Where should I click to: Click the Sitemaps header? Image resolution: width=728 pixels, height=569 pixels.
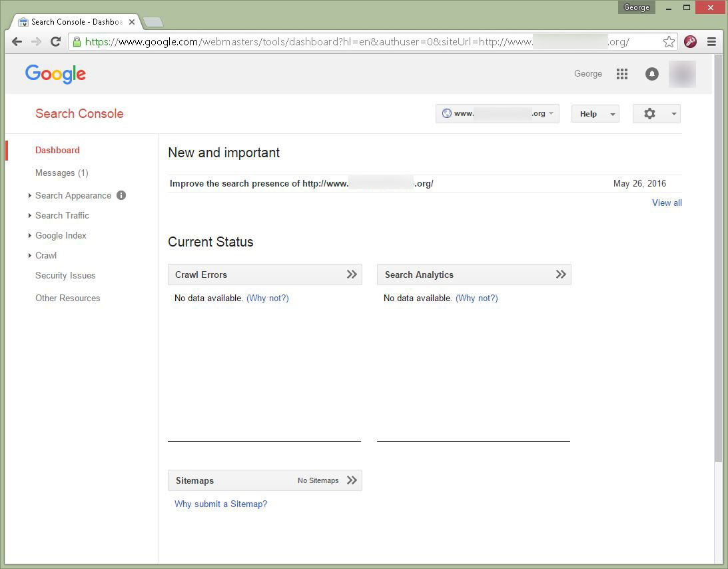[x=265, y=480]
